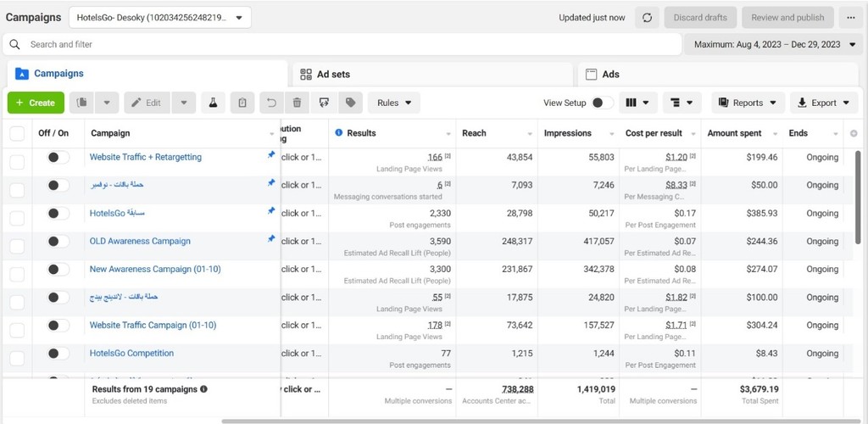Click the add column plus icon
This screenshot has height=424, width=868.
tap(853, 133)
